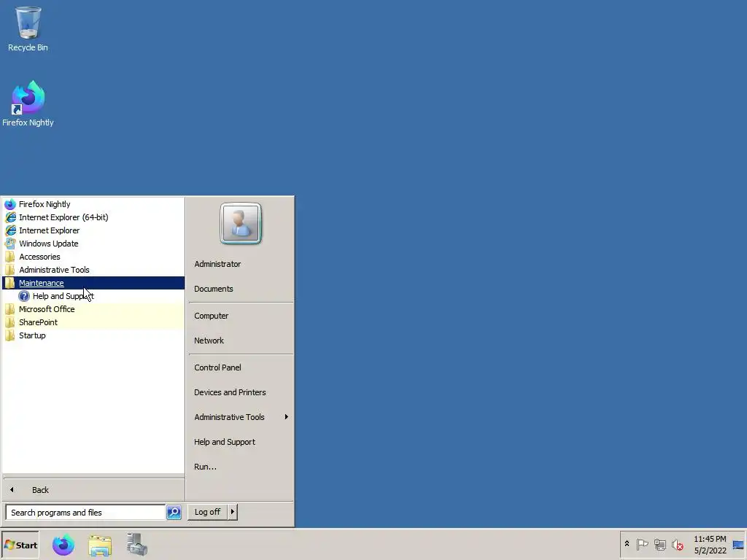This screenshot has width=747, height=560.
Task: Click the Help and Support question mark icon
Action: pyautogui.click(x=24, y=296)
